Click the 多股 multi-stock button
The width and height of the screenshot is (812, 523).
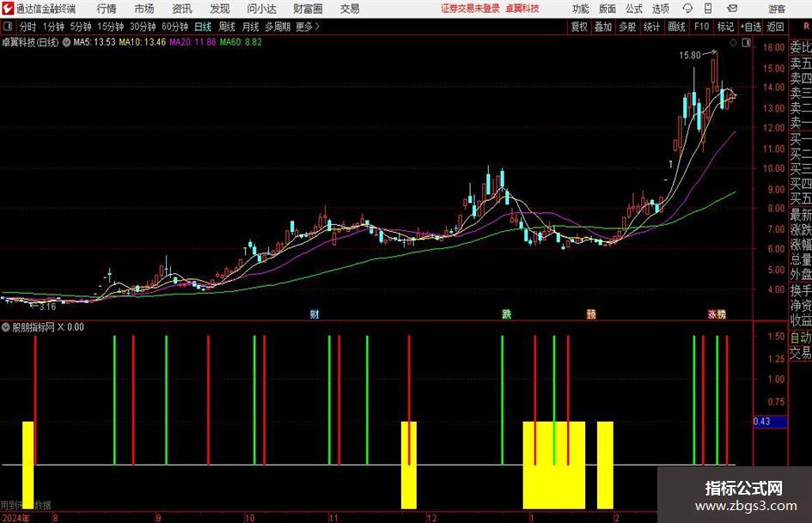click(627, 27)
